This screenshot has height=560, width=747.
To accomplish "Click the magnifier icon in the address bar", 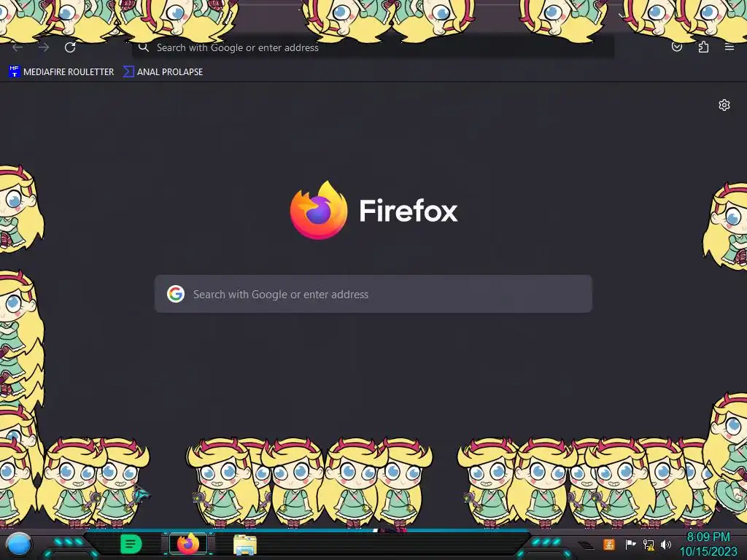I will (x=144, y=47).
